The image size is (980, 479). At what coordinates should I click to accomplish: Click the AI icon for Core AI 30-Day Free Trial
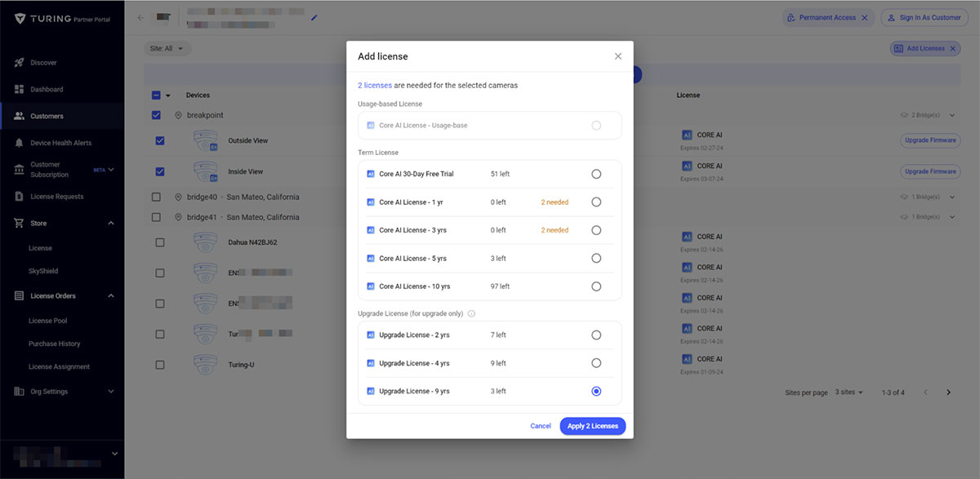pyautogui.click(x=371, y=174)
